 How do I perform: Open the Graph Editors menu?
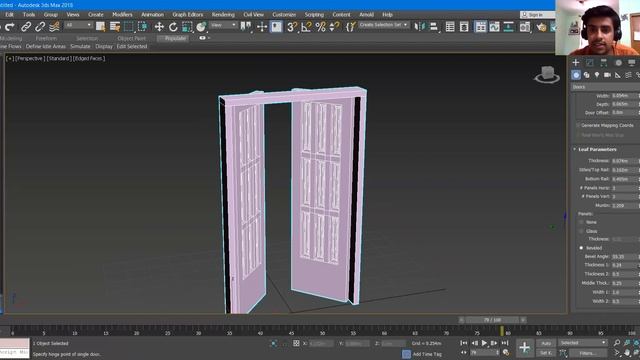tap(187, 15)
